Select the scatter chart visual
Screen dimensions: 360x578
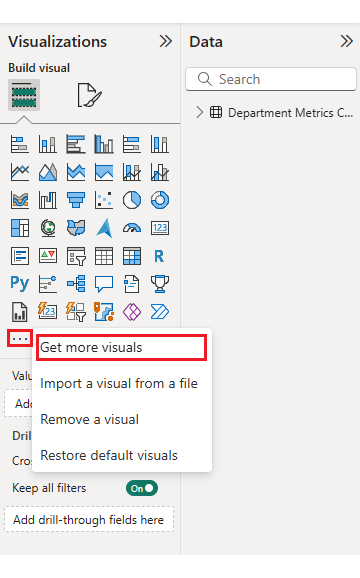104,200
